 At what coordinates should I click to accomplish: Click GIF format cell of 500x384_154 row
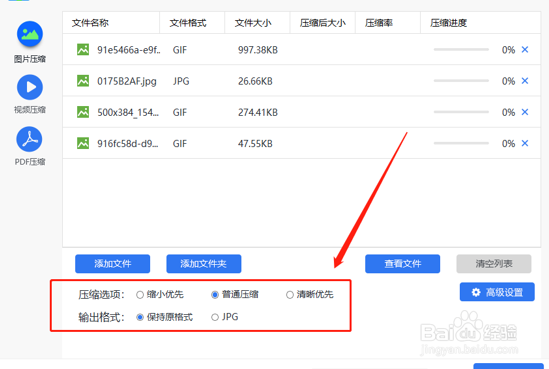coord(180,112)
